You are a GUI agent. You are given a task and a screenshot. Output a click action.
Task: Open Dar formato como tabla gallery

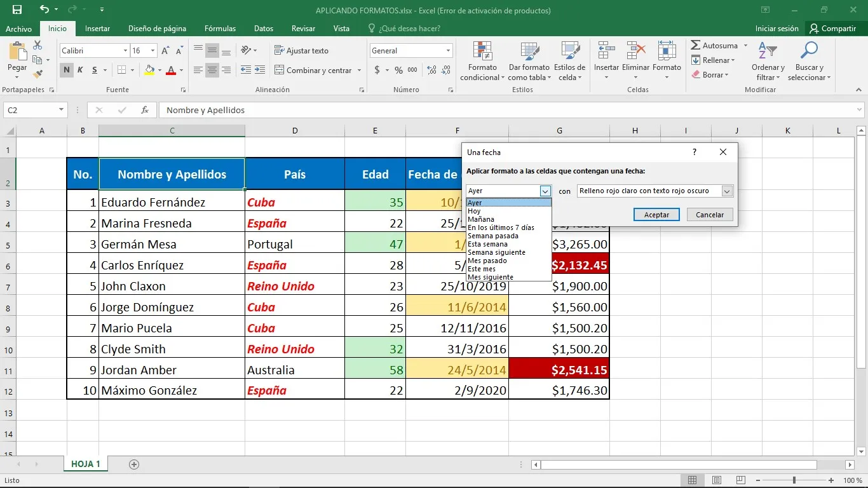529,61
